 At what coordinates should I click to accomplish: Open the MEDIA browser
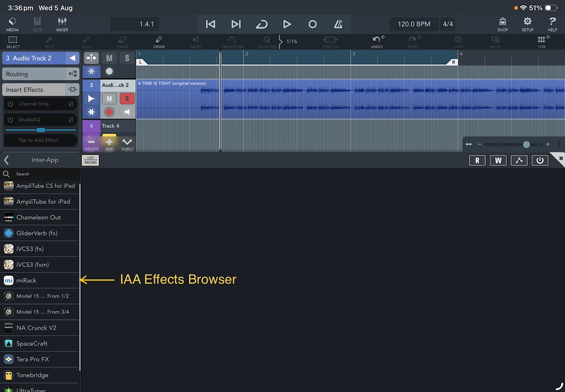(12, 24)
